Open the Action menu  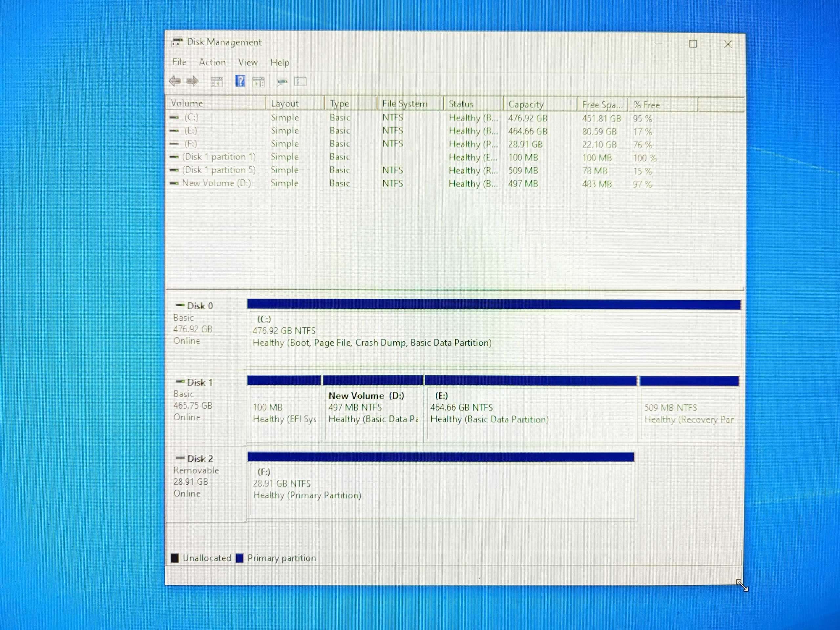pos(212,62)
